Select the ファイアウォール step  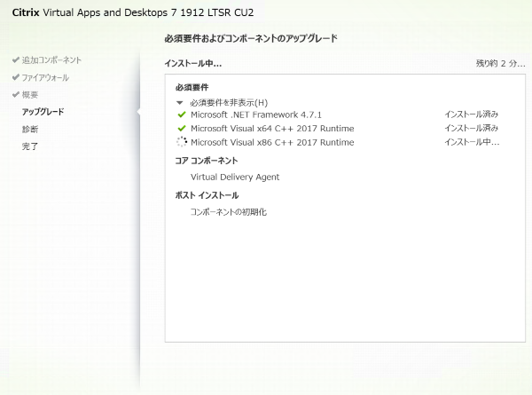pyautogui.click(x=45, y=77)
